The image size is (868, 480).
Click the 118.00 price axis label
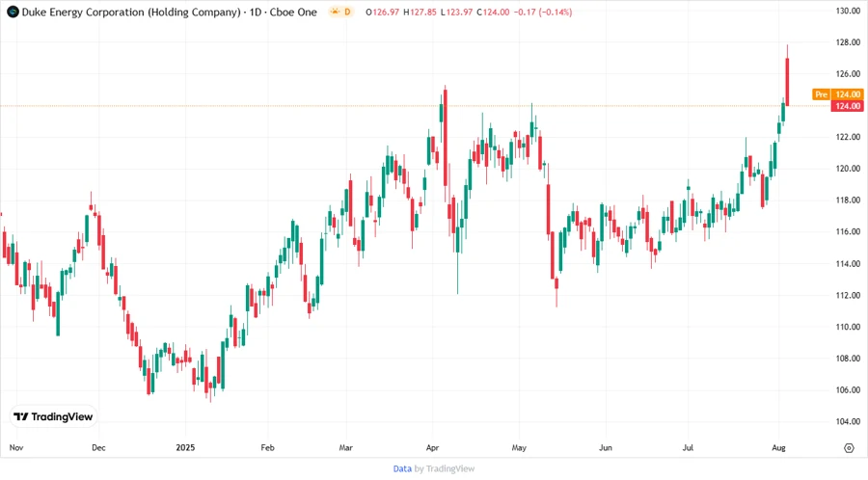pyautogui.click(x=848, y=200)
